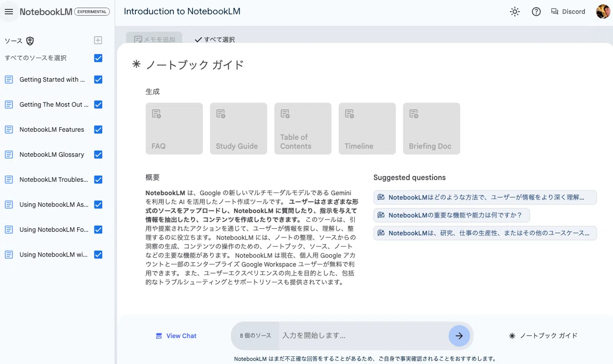Click chat icon beside the NotebookLMはどのような方法で question
613x364 pixels.
pyautogui.click(x=381, y=197)
